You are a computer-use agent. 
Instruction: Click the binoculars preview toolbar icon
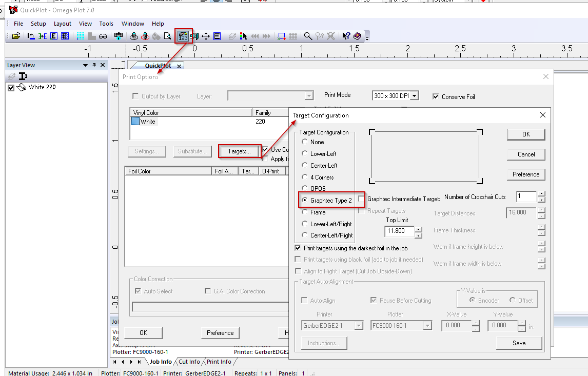103,36
